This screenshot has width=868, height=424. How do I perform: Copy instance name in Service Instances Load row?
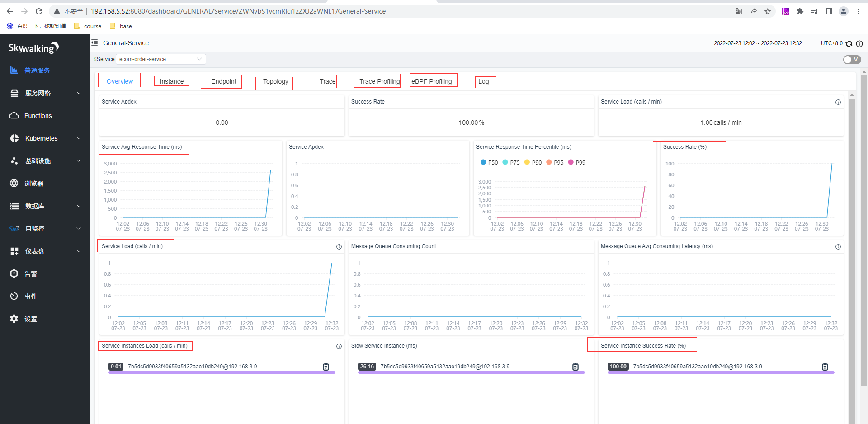point(326,367)
